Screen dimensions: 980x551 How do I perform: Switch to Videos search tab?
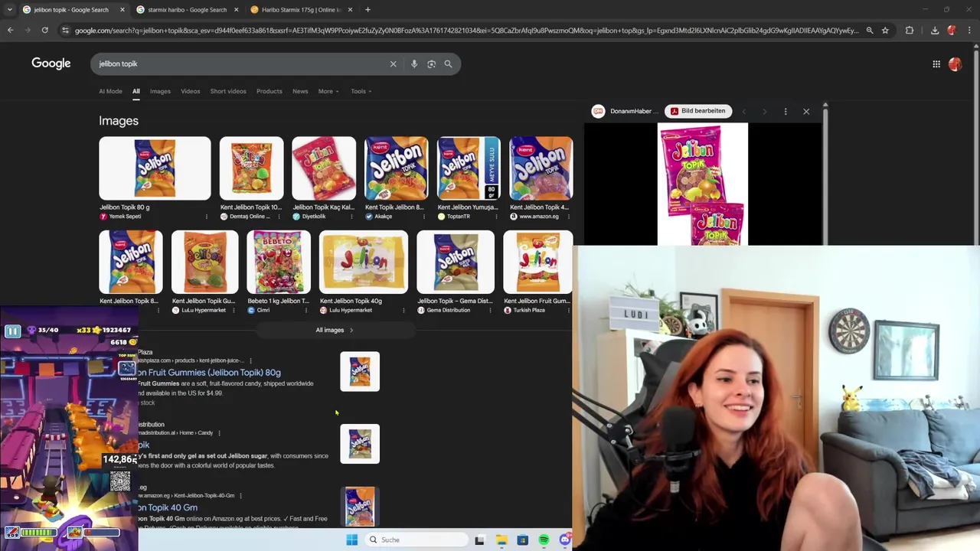coord(191,92)
